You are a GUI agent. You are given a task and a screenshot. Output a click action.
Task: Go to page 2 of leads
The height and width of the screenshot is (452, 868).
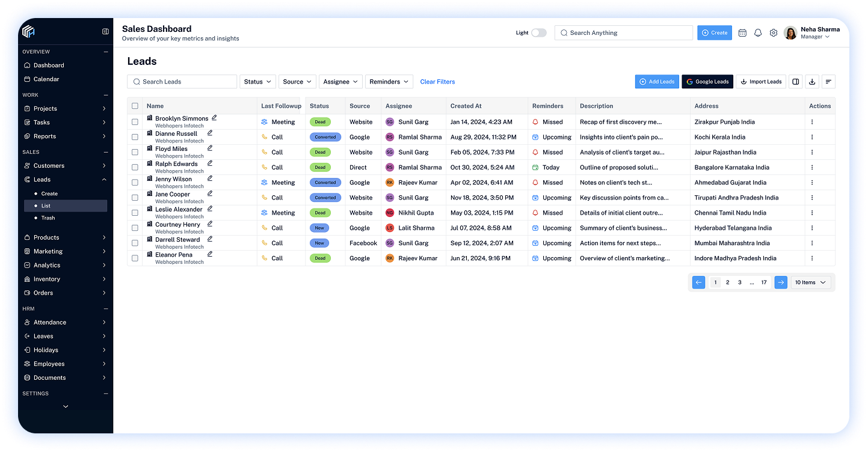[727, 282]
